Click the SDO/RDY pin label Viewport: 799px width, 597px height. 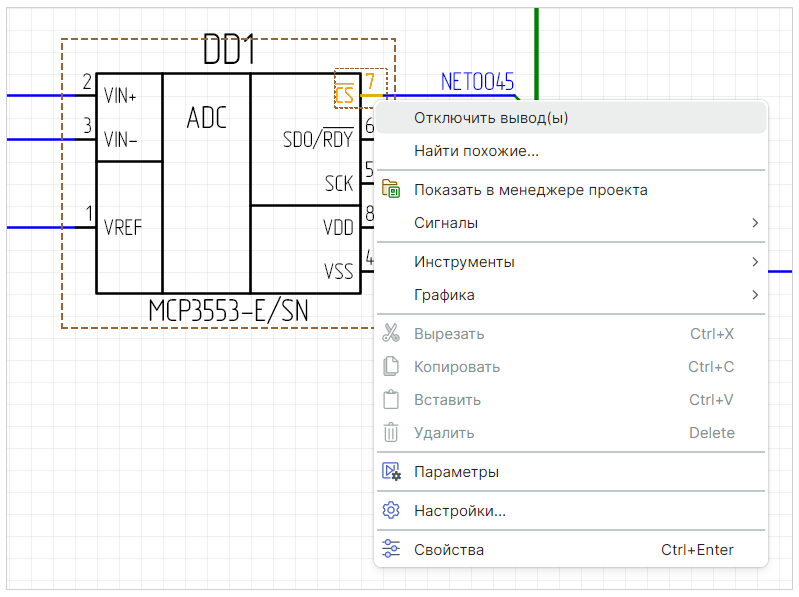318,139
